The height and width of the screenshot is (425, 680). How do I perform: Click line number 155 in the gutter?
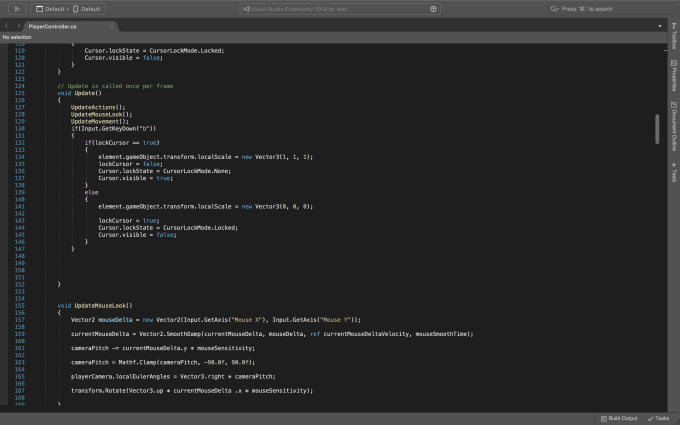(20, 306)
